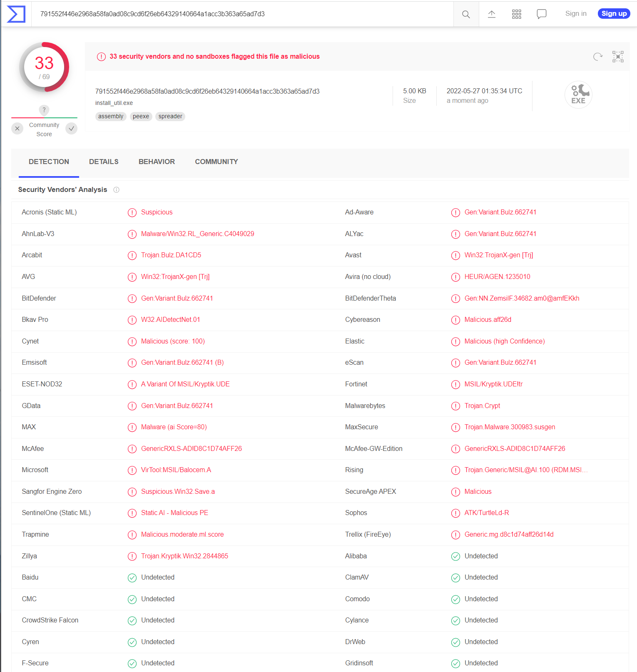
Task: Click the VirusTotal logo icon
Action: click(16, 14)
